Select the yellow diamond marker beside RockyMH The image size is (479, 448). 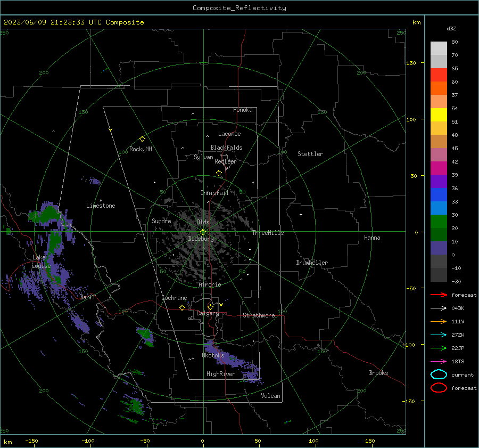tap(142, 139)
